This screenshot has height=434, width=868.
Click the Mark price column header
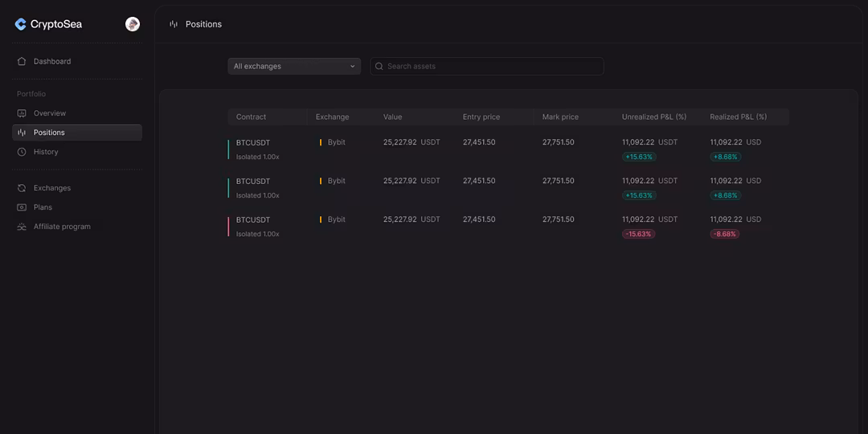click(560, 117)
